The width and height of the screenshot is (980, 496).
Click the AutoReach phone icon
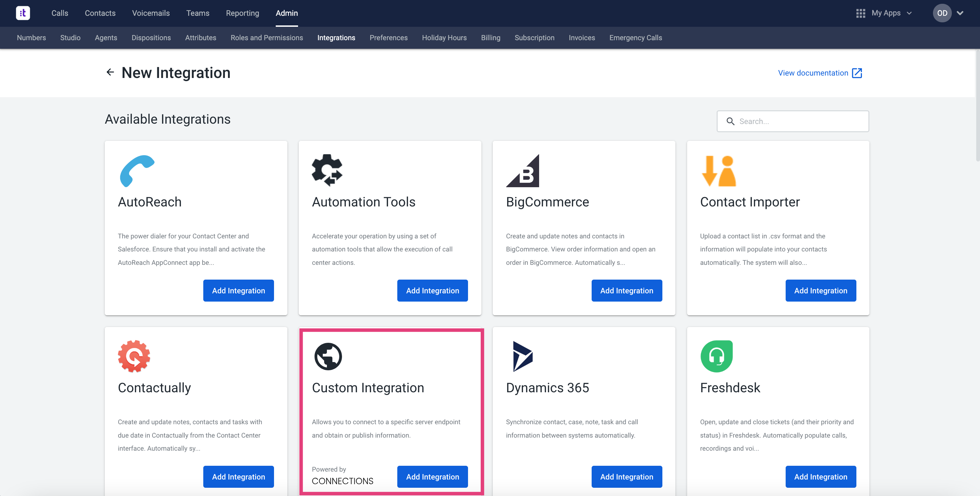click(x=137, y=171)
